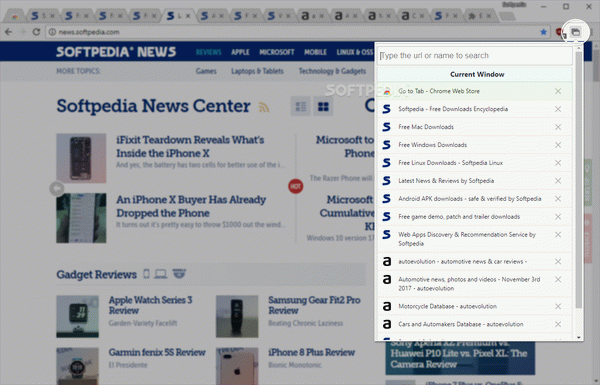This screenshot has width=600, height=385.
Task: Click the popup list scrollbar
Action: [579, 180]
